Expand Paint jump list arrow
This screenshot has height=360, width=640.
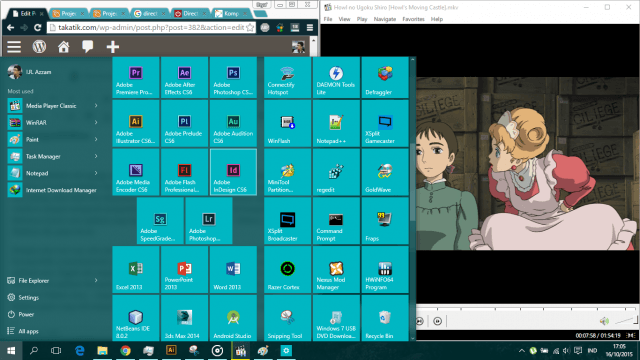coord(96,139)
